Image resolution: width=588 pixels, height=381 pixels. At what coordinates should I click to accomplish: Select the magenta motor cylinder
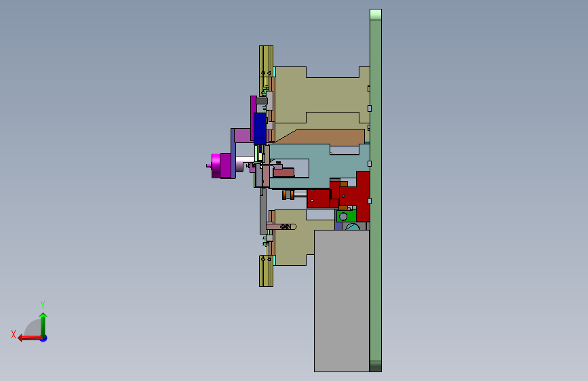point(221,165)
